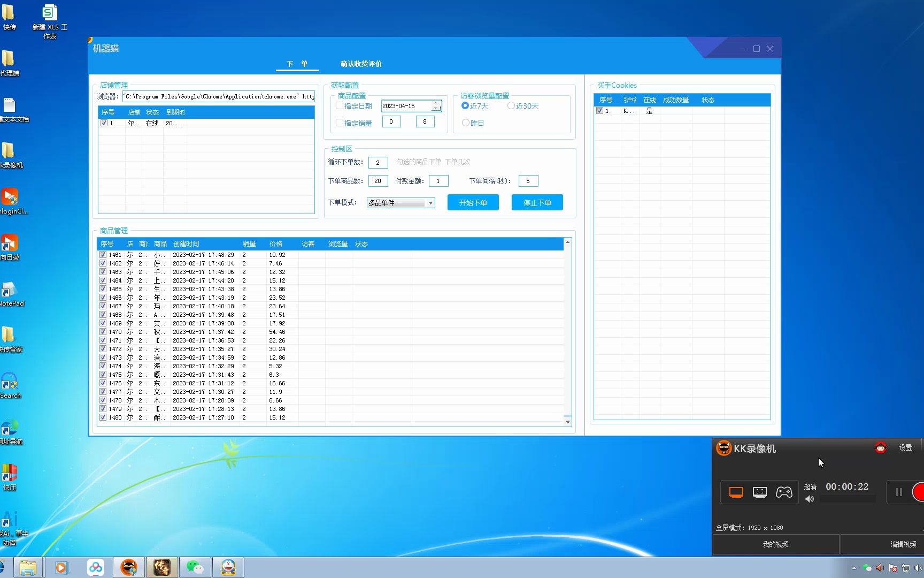Open Windows Media Player from the taskbar

(x=61, y=567)
